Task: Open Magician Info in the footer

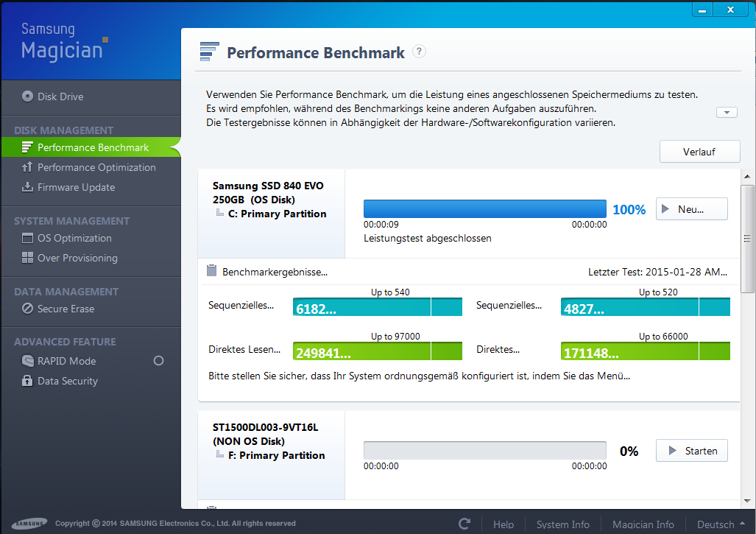Action: click(643, 524)
